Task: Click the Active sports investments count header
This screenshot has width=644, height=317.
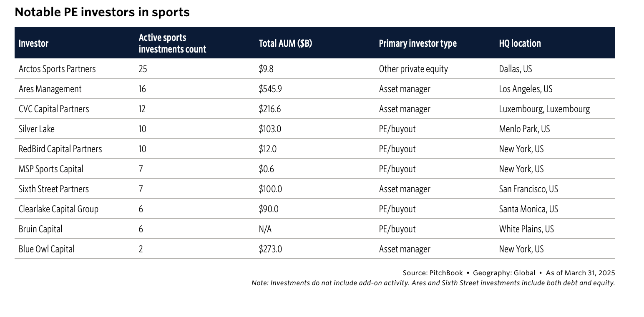Action: point(172,43)
